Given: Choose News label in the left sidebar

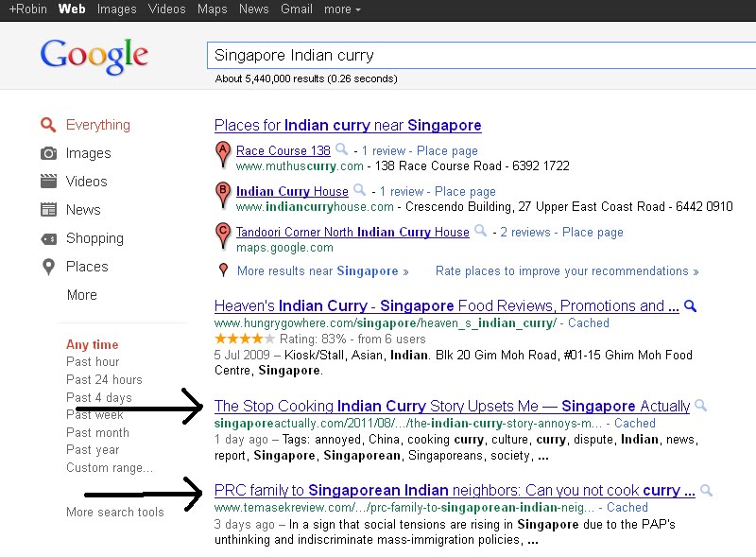Looking at the screenshot, I should [x=83, y=210].
